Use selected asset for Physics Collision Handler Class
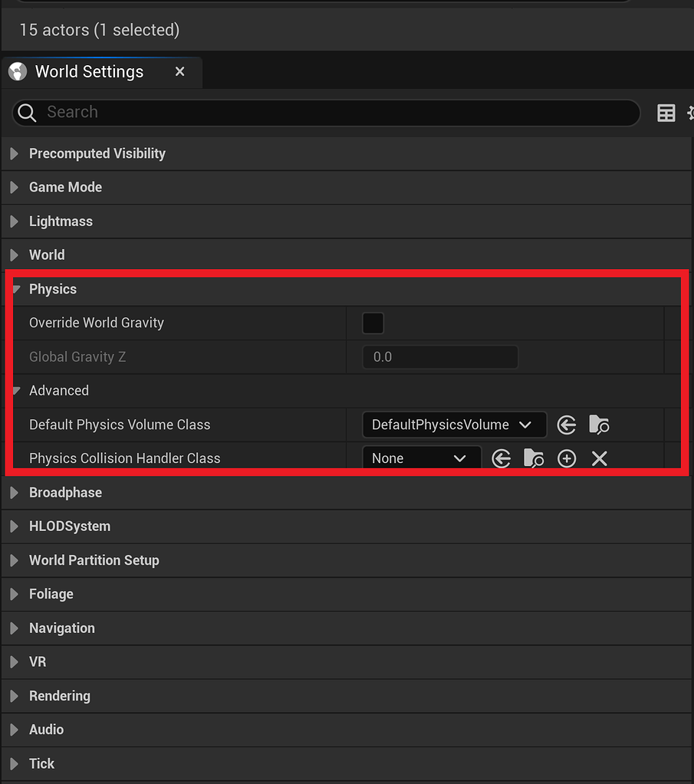Screen dimensions: 694x784 pos(501,458)
